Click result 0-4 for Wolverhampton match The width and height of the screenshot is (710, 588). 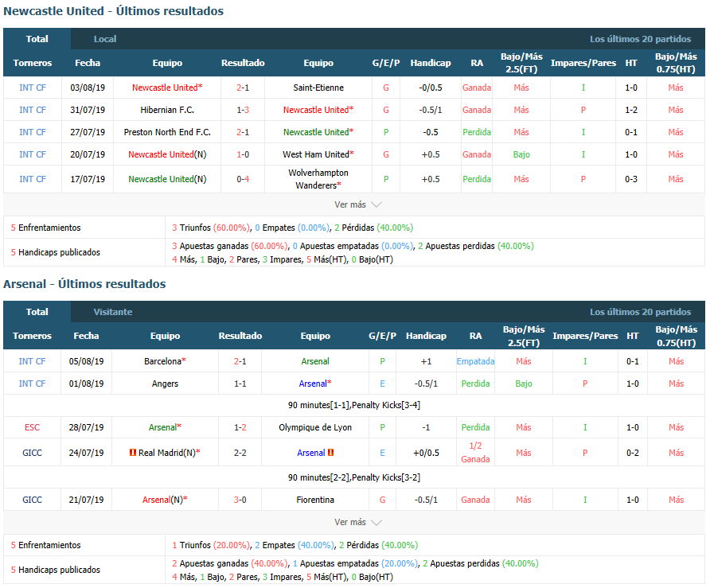click(243, 179)
